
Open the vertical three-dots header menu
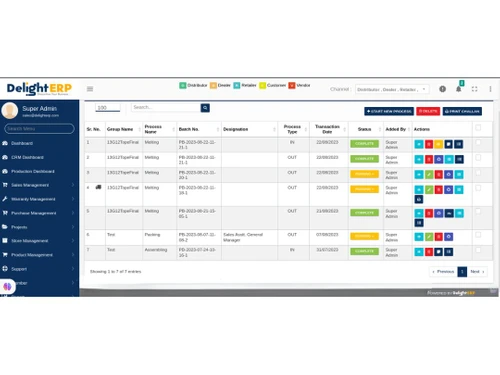pyautogui.click(x=490, y=89)
